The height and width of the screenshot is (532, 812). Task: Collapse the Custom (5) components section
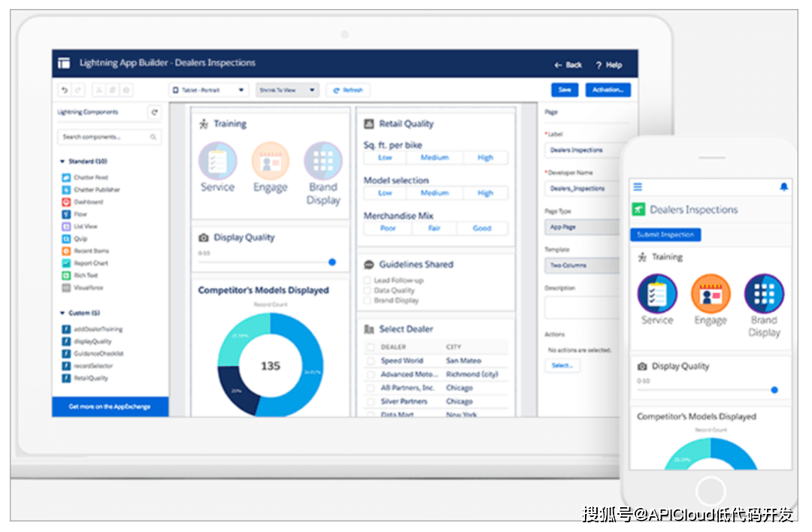pos(62,313)
